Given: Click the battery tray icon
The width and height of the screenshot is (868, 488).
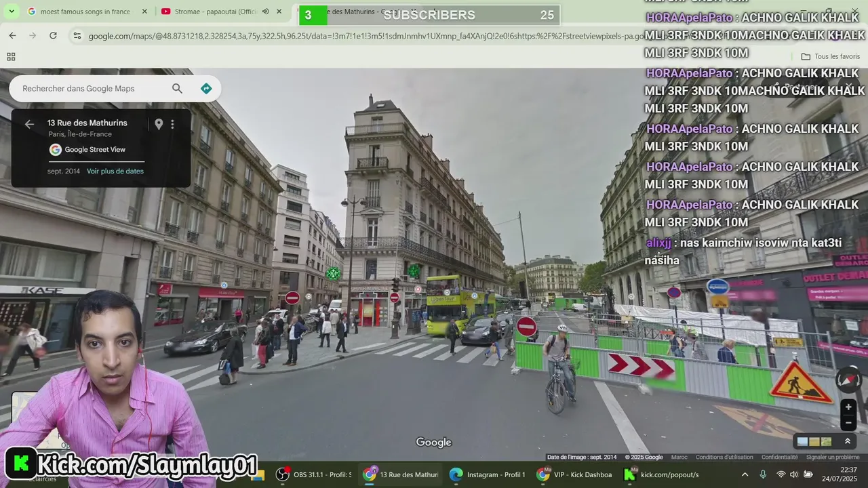Looking at the screenshot, I should pos(808,474).
